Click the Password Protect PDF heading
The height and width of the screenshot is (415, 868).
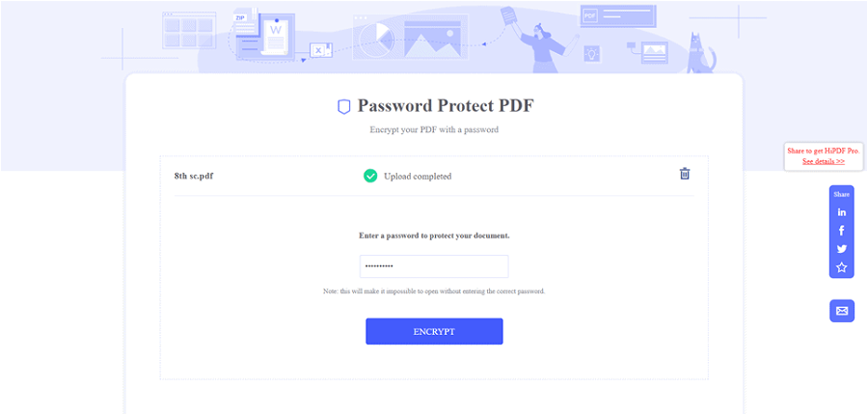tap(445, 106)
